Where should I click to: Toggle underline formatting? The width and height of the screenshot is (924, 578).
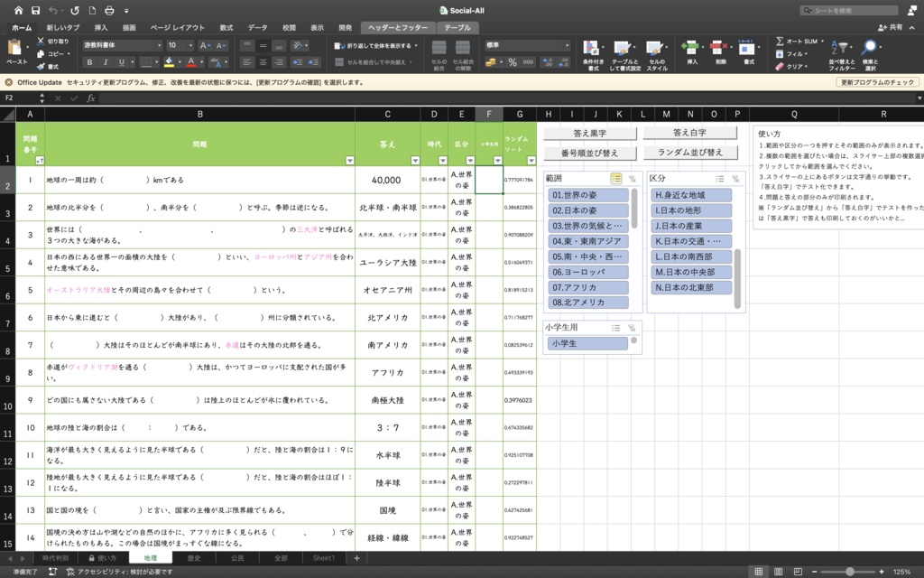click(x=121, y=62)
